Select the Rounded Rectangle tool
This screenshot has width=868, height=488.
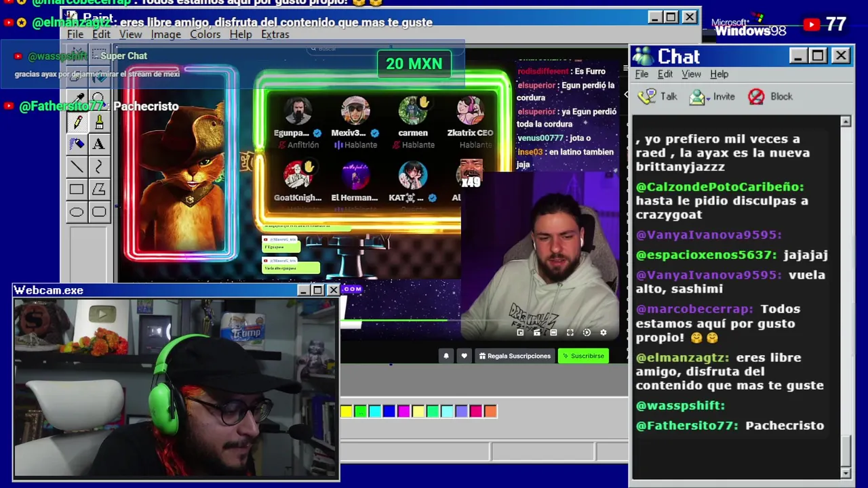point(99,212)
